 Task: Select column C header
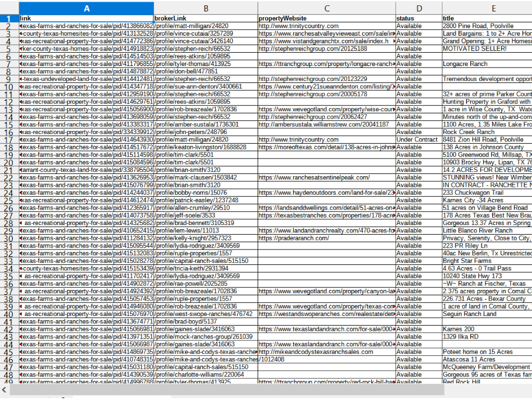327,9
